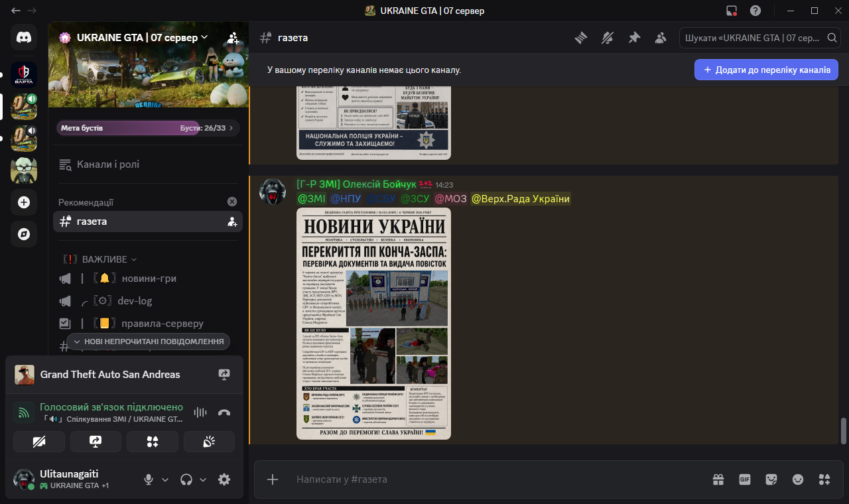Image resolution: width=849 pixels, height=504 pixels.
Task: Open the emoji picker icon
Action: (x=798, y=479)
